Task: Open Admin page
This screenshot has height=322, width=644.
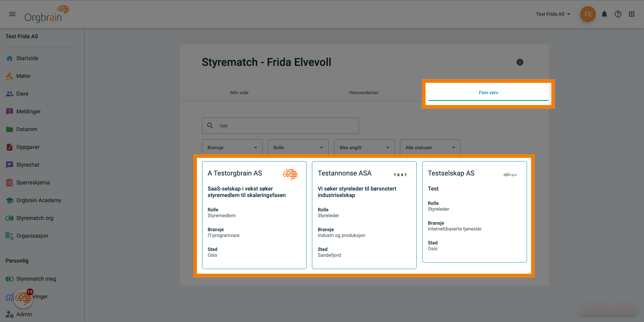Action: tap(24, 314)
